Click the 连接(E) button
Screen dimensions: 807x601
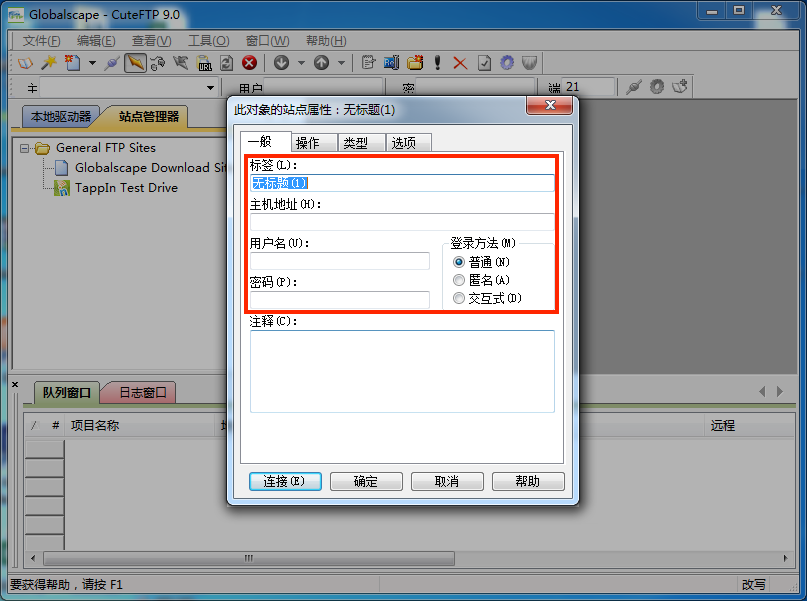pyautogui.click(x=284, y=481)
